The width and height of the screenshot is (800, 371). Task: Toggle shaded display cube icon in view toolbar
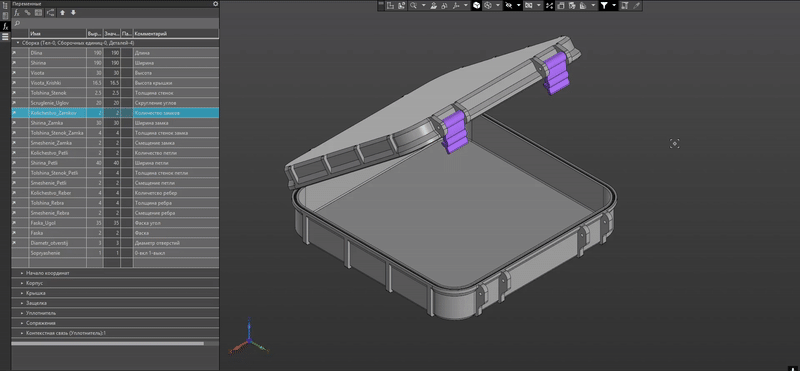coord(476,6)
